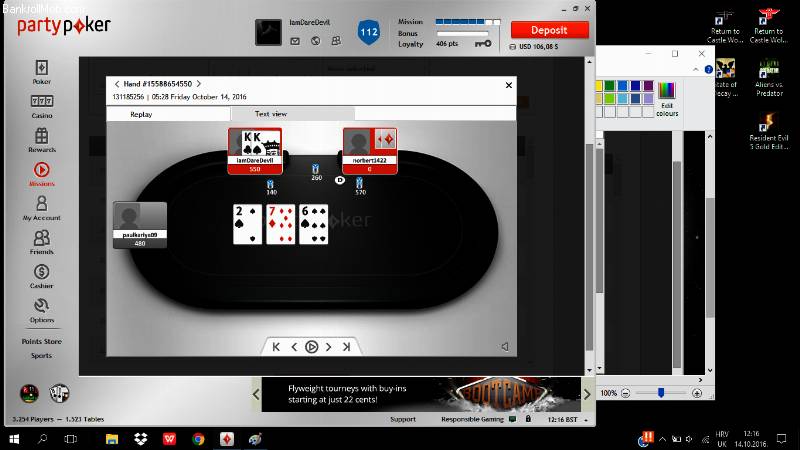Viewport: 800px width, 450px height.
Task: Open taskbar search magnifier
Action: pyautogui.click(x=43, y=439)
